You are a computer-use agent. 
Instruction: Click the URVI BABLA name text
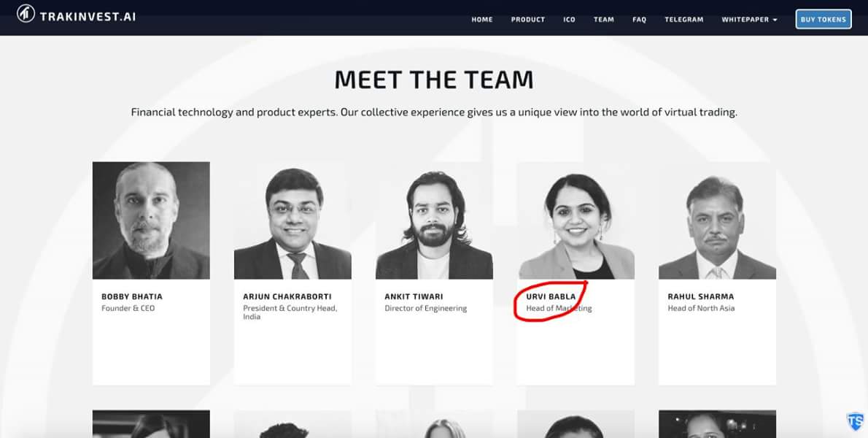[x=551, y=297]
